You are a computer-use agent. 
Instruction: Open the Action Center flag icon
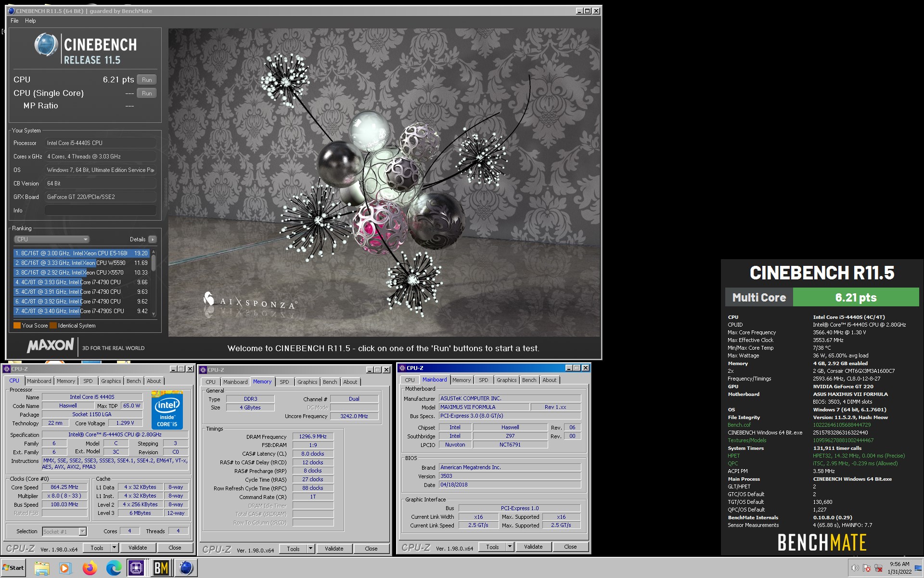click(x=867, y=568)
